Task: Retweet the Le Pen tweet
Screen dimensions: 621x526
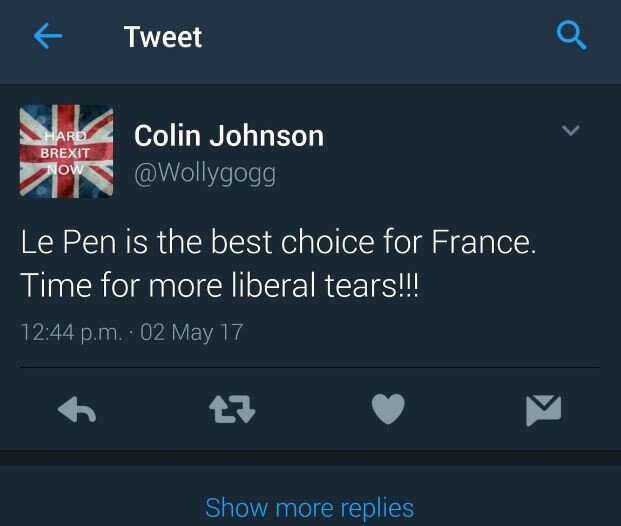Action: coord(232,410)
